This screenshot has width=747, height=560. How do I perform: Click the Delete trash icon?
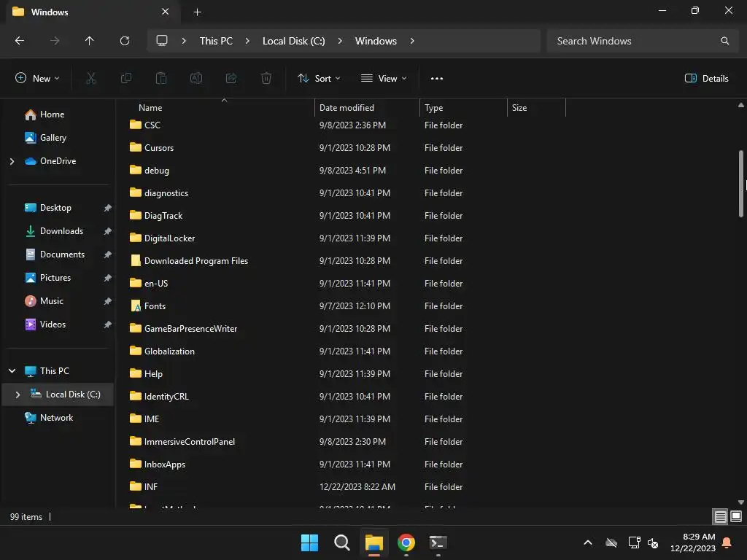coord(266,78)
